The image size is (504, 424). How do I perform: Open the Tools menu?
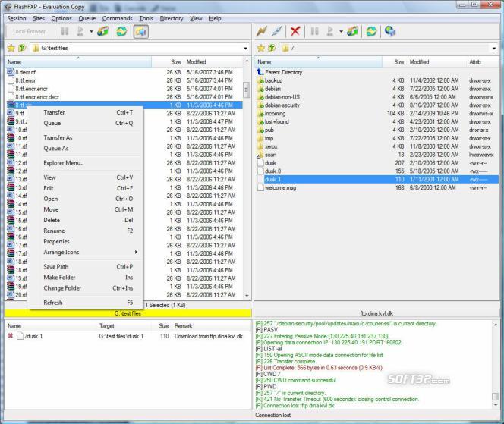click(x=146, y=19)
